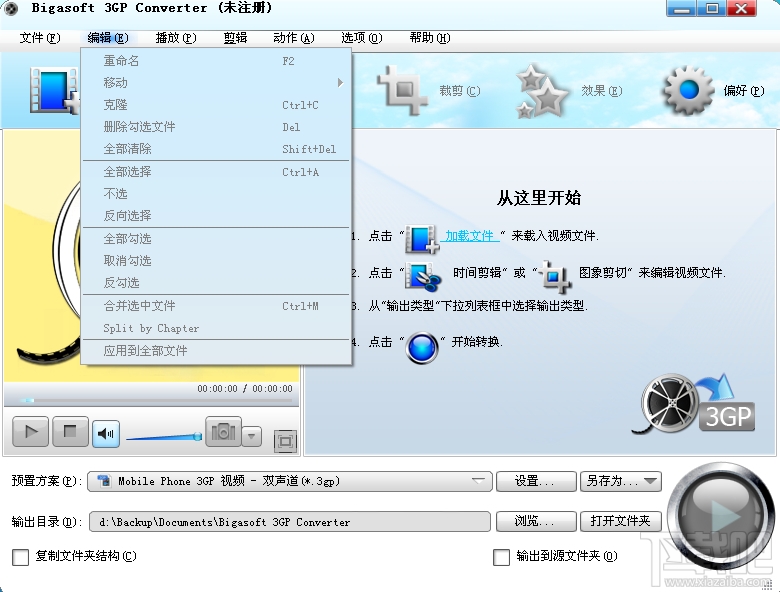Choose 取消勾选 menu entry

pyautogui.click(x=216, y=261)
